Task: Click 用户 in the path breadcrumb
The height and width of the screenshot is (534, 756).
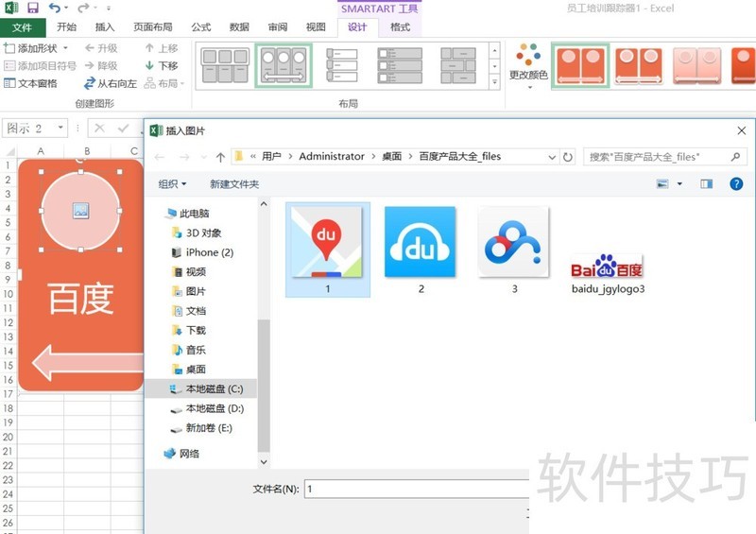Action: click(271, 156)
